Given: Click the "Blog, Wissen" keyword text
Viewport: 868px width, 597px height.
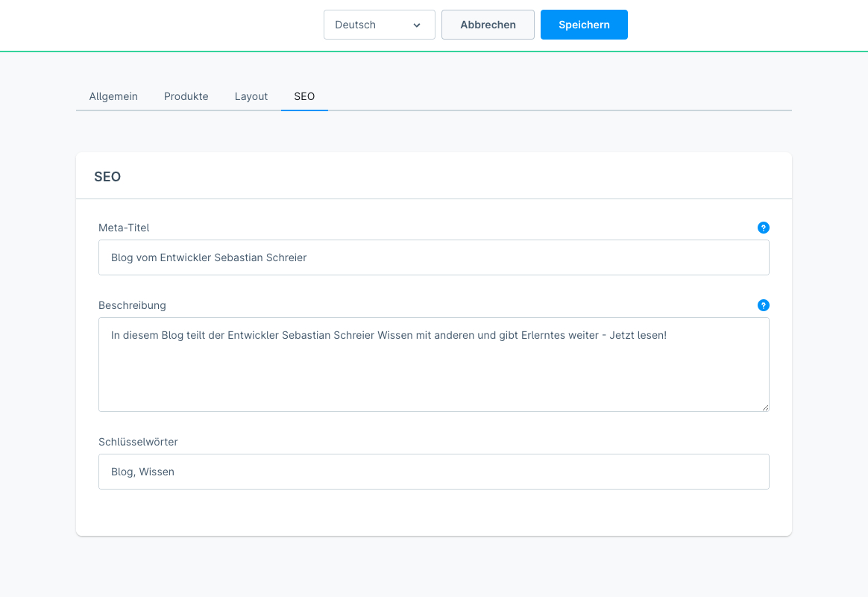Looking at the screenshot, I should click(x=142, y=472).
